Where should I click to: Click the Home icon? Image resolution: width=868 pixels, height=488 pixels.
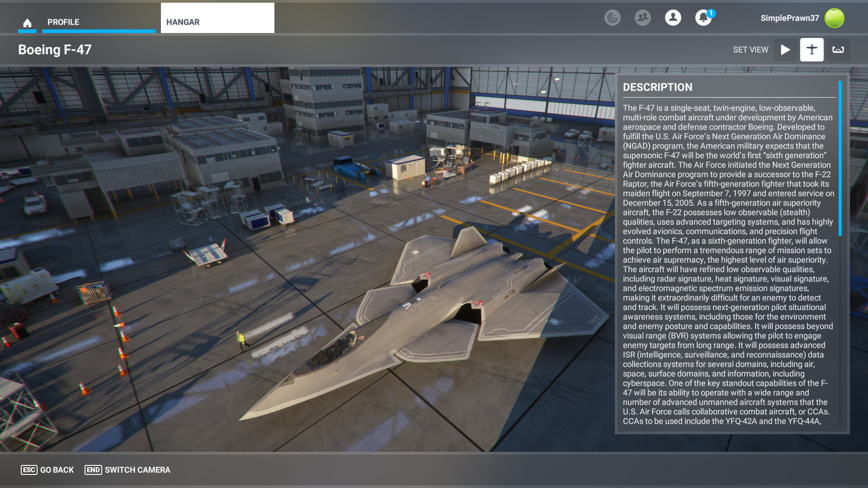(x=27, y=23)
